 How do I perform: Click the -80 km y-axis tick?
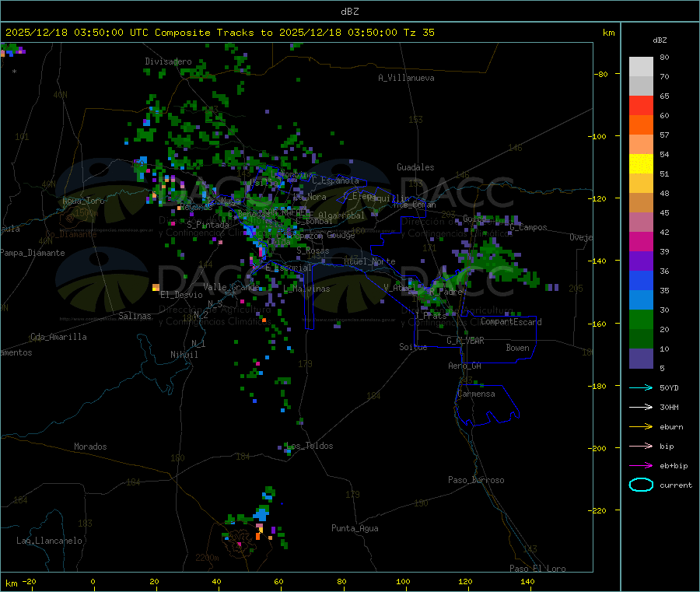tap(601, 74)
